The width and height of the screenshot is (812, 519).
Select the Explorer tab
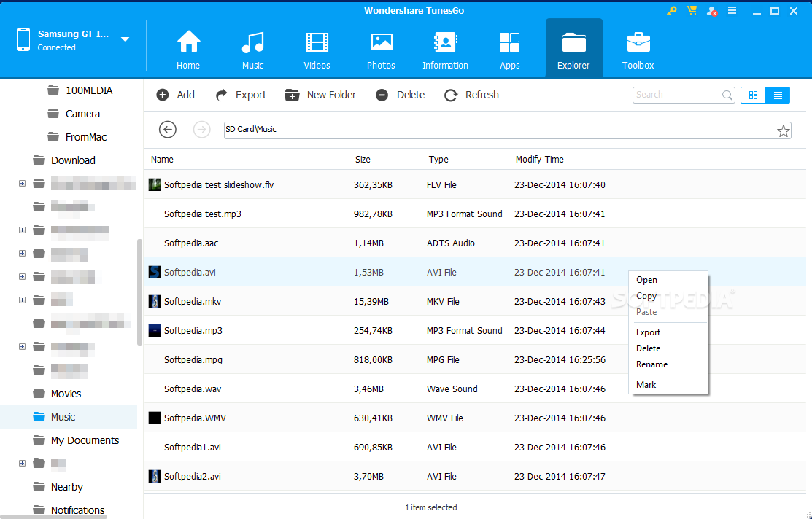click(x=573, y=48)
